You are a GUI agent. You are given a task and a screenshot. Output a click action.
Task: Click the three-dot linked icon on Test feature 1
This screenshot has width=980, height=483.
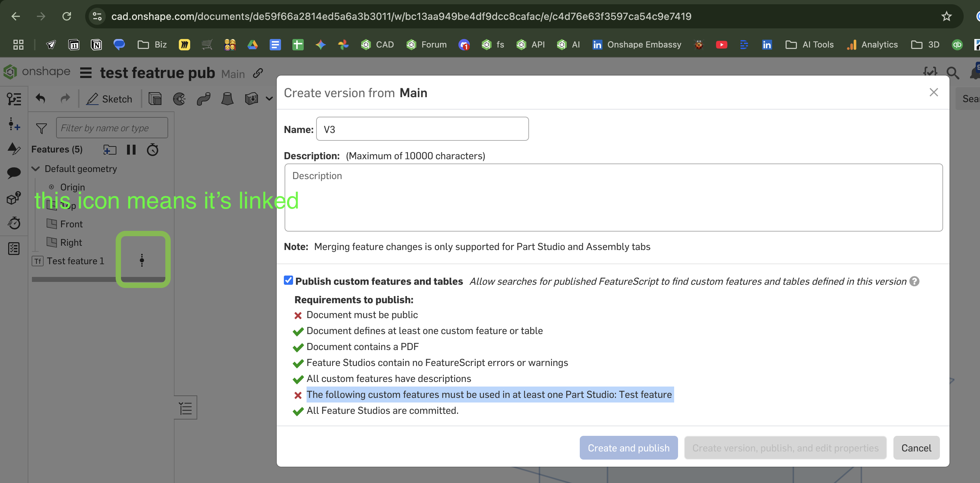click(x=142, y=261)
